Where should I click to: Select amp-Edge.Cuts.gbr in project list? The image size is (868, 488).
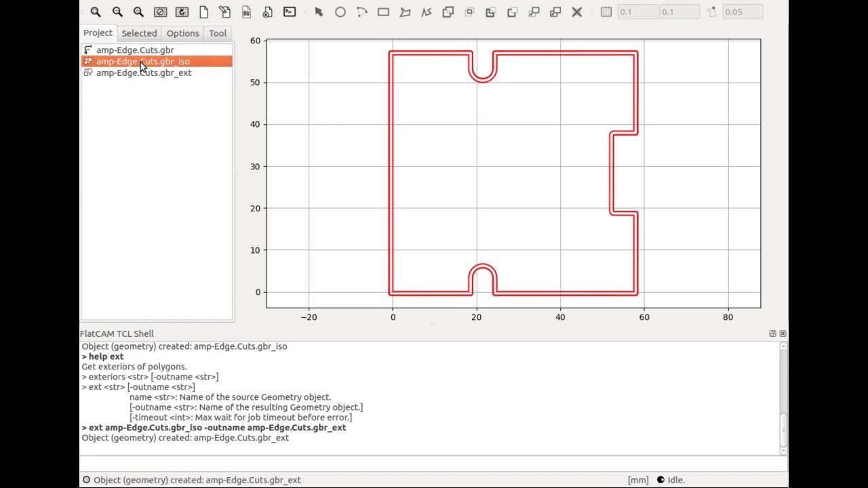[157, 50]
